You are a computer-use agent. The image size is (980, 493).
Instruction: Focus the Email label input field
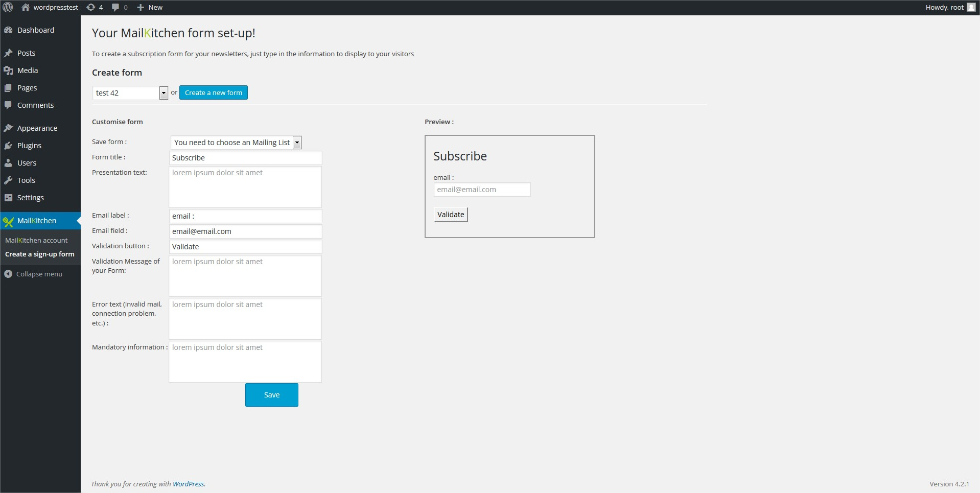[245, 216]
